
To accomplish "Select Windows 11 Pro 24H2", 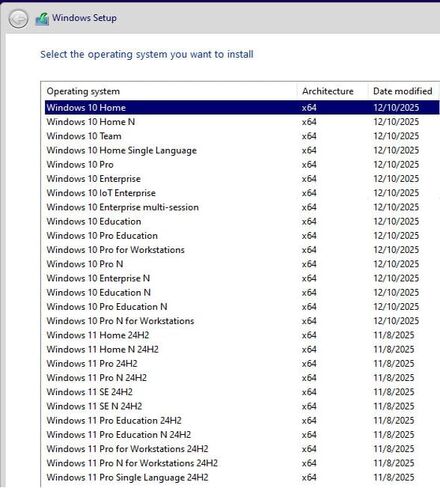I will pos(242,364).
